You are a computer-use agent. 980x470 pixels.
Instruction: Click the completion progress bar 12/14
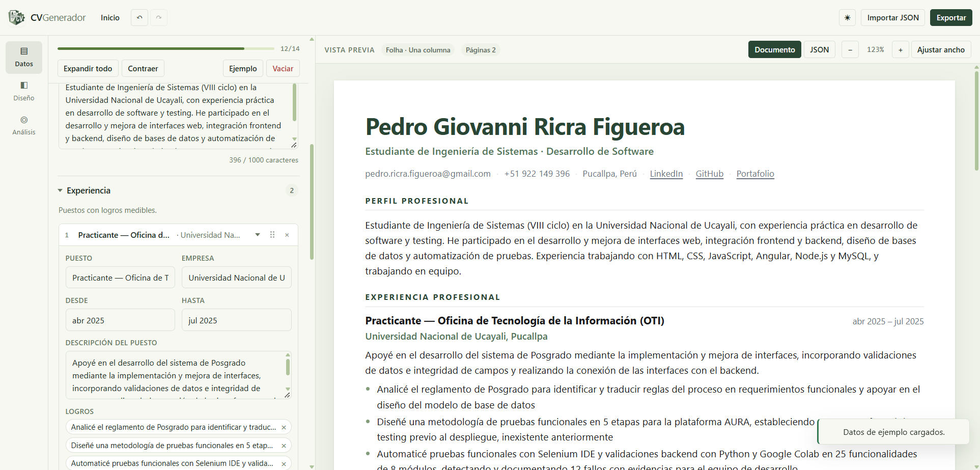(x=166, y=48)
